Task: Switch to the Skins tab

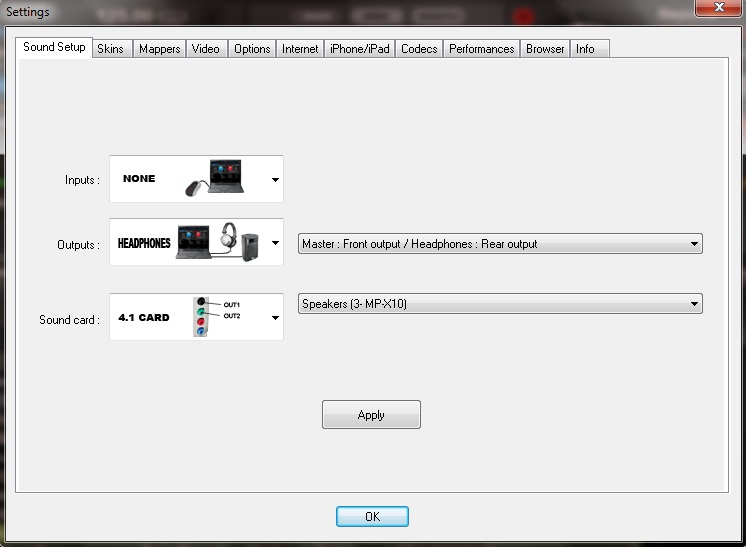Action: coord(110,49)
